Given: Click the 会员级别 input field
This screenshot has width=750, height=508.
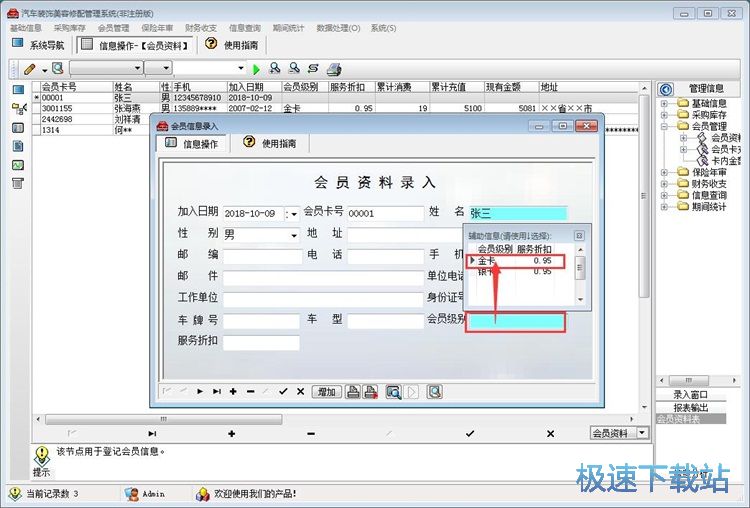Looking at the screenshot, I should click(516, 322).
